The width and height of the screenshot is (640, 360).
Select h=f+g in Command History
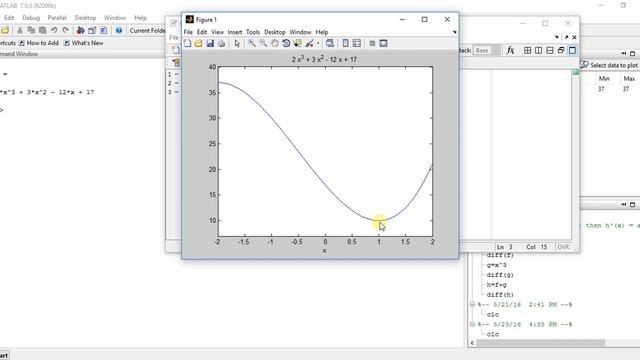496,285
